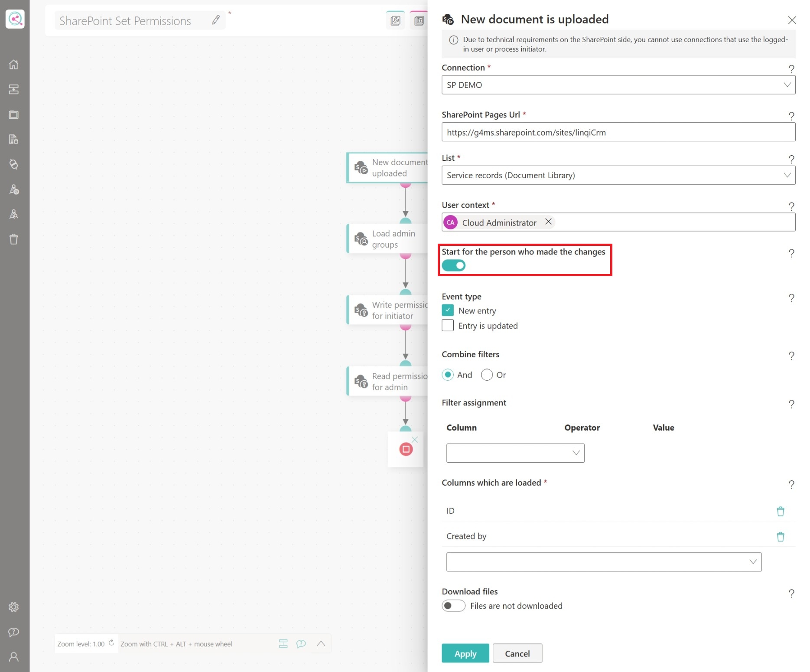Click the pencil icon to rename the process
This screenshot has height=672, width=810.
pyautogui.click(x=216, y=20)
